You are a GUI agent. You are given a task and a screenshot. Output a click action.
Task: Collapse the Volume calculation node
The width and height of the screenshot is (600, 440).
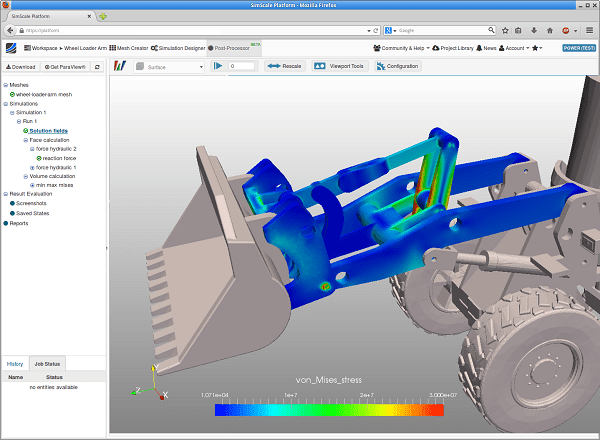pos(26,176)
